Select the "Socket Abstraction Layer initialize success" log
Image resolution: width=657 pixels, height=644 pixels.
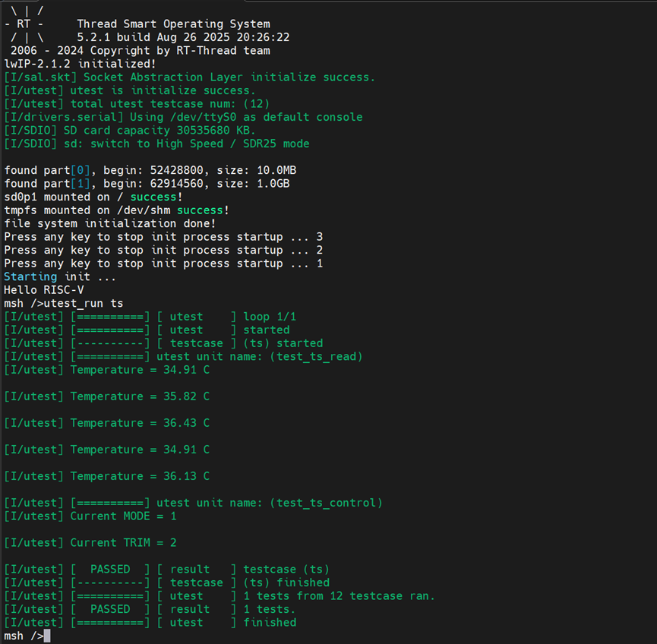189,77
